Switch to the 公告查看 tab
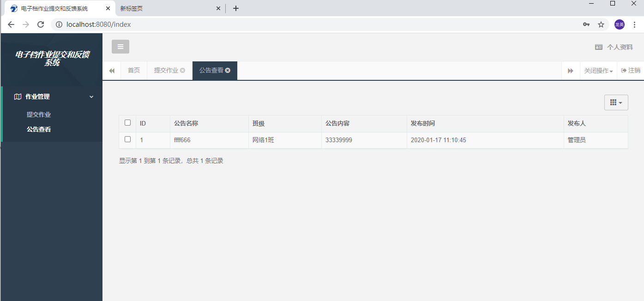Viewport: 644px width, 301px height. [x=211, y=70]
